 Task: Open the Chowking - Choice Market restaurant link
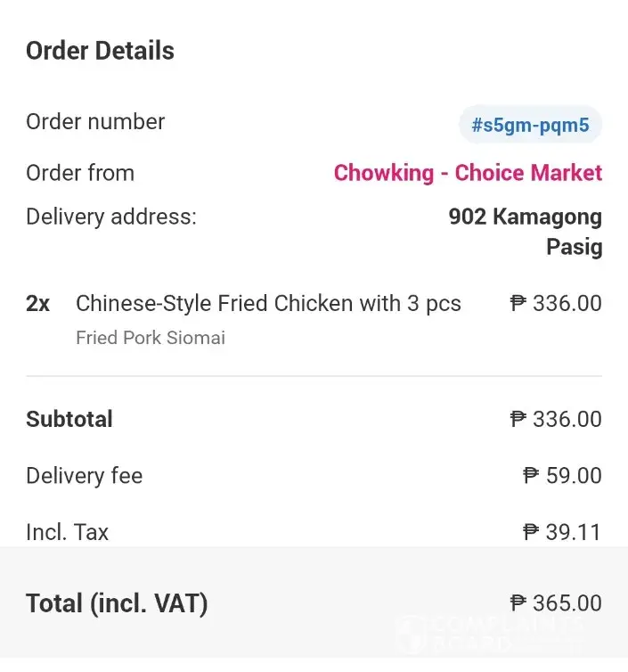468,173
